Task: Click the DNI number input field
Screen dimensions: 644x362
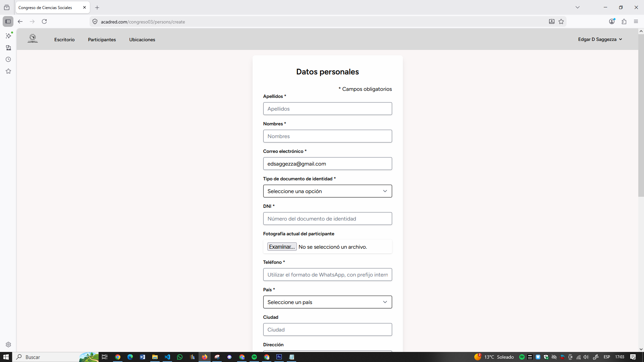Action: [x=327, y=219]
